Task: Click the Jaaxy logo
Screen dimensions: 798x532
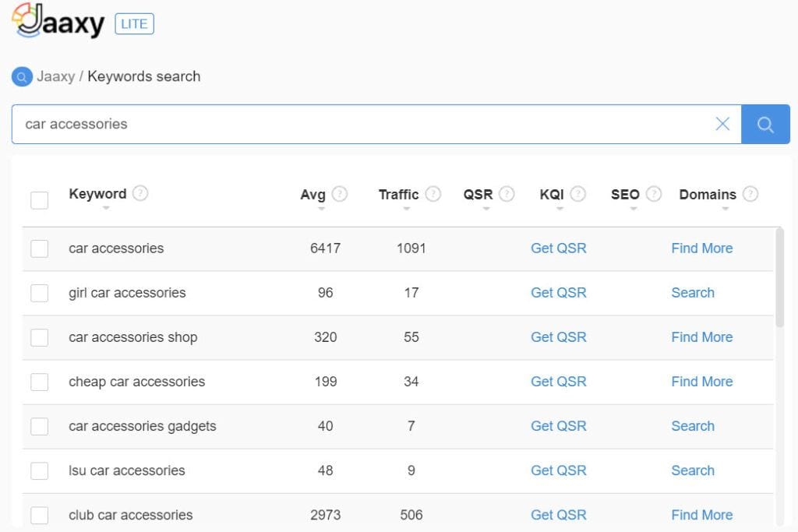Action: [x=59, y=22]
